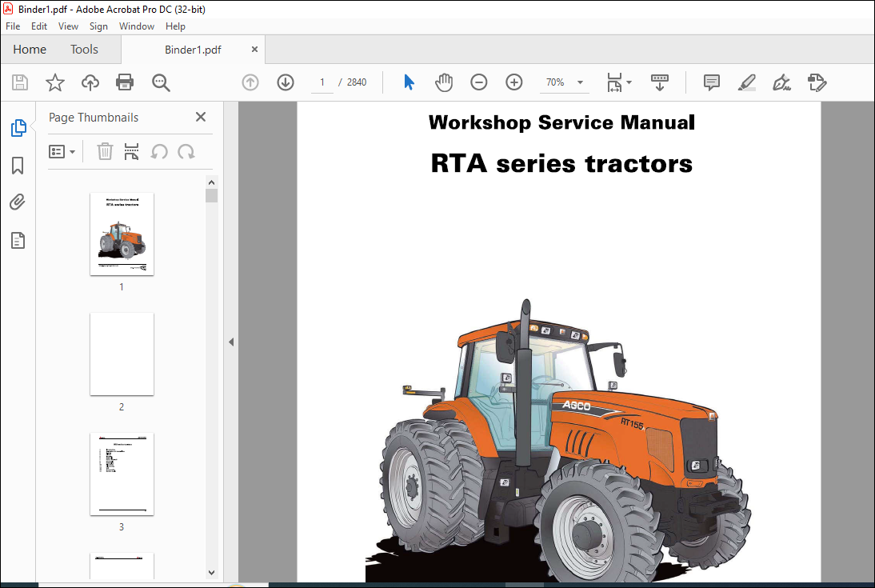The height and width of the screenshot is (588, 875).
Task: Click the upload to cloud icon
Action: coord(90,82)
